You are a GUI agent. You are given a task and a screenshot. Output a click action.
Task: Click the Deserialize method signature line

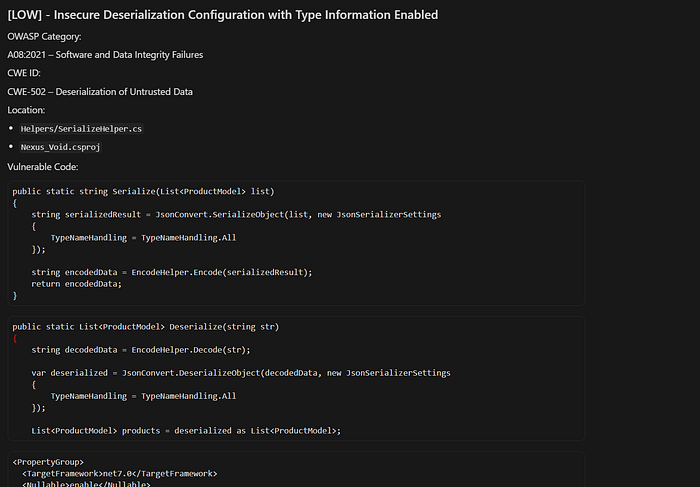tap(146, 327)
